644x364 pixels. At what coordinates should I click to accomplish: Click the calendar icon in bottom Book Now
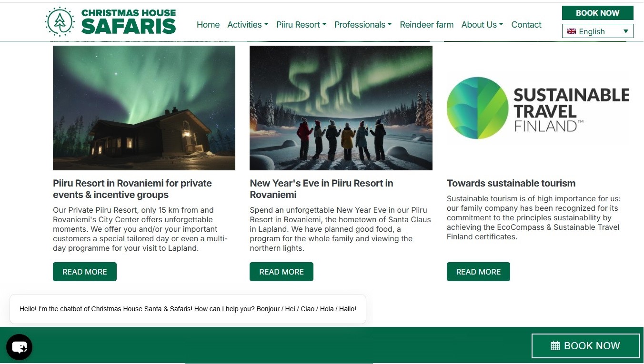pos(555,346)
